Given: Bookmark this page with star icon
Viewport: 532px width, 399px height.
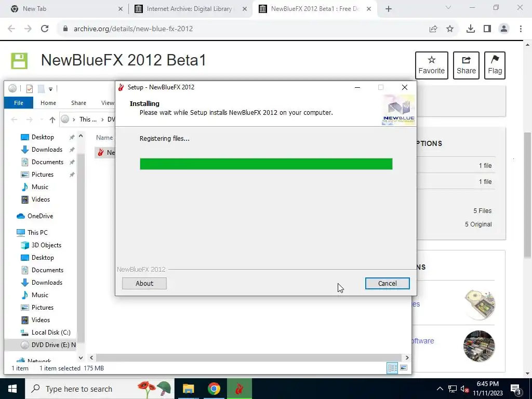Looking at the screenshot, I should point(450,29).
